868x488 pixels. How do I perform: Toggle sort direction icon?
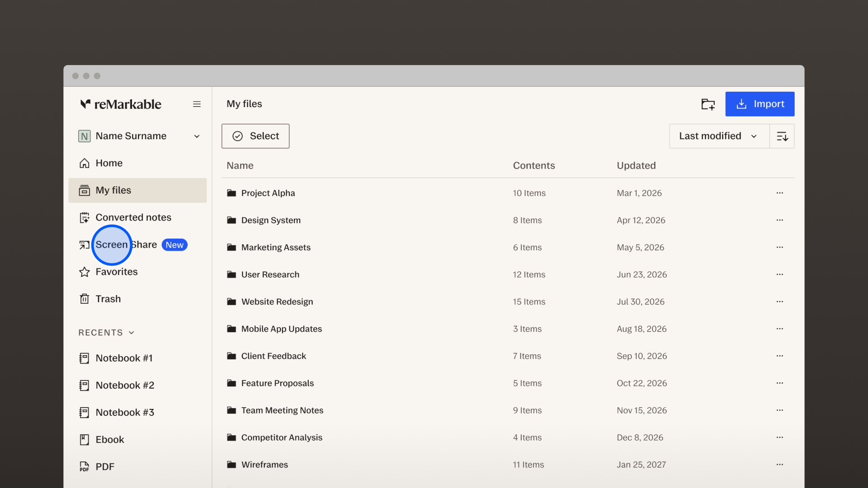[x=782, y=136]
